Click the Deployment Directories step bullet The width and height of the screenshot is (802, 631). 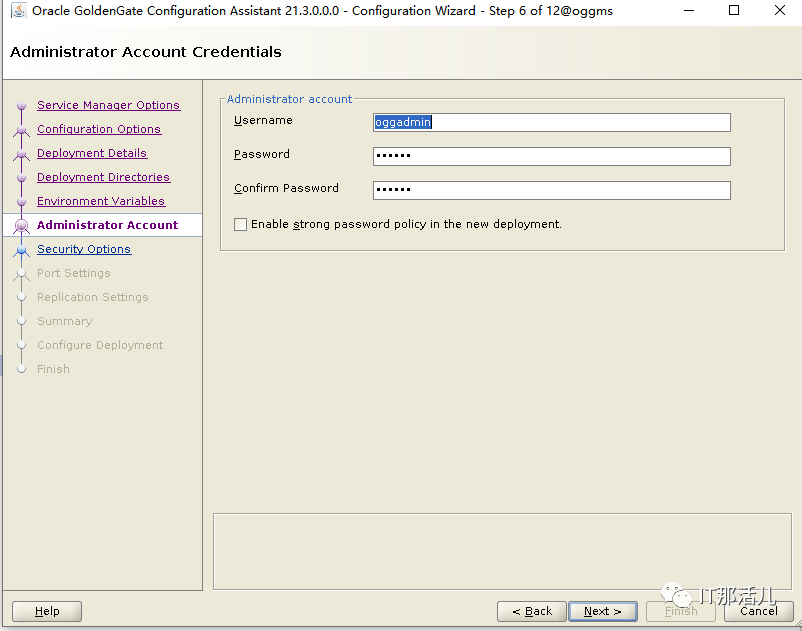pyautogui.click(x=21, y=177)
